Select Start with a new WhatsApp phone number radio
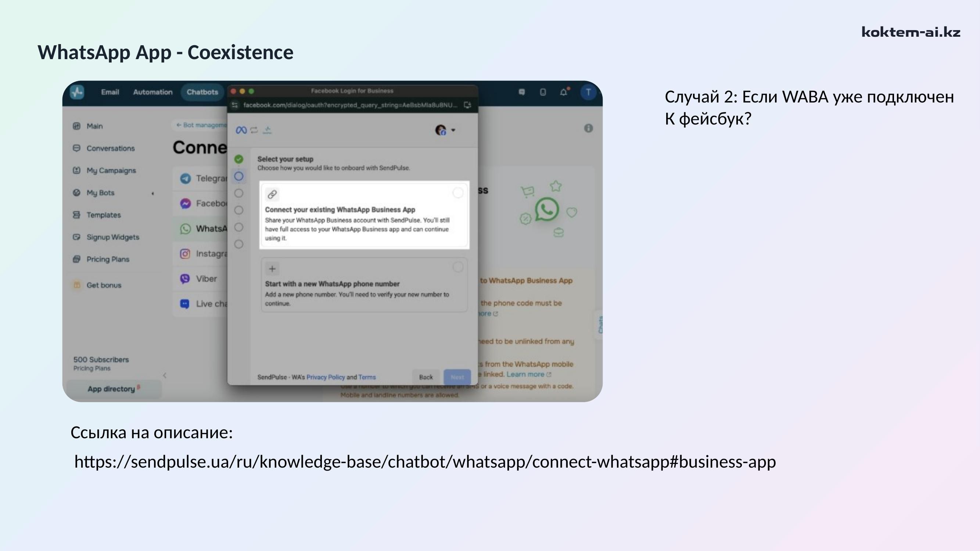Screen dimensions: 980x551 pos(457,267)
